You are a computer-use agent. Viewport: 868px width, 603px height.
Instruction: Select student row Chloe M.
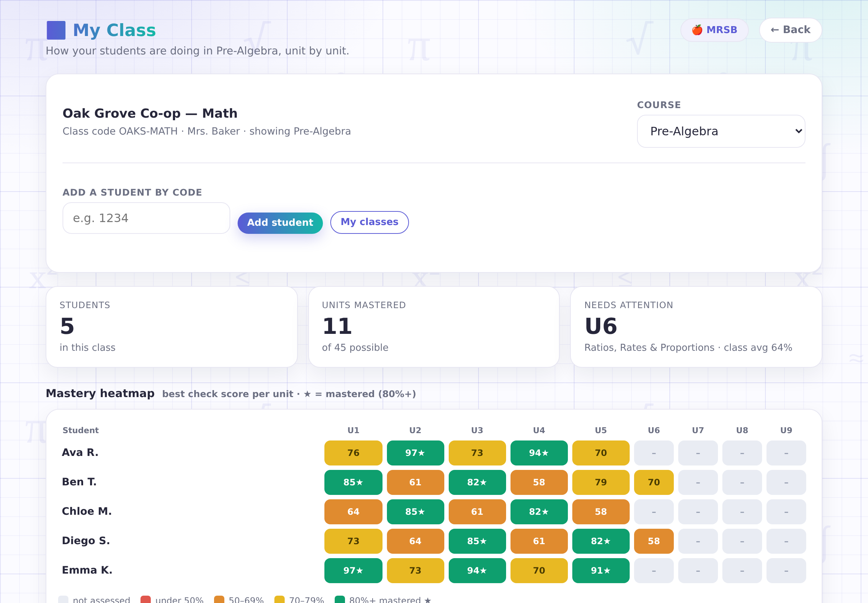click(x=434, y=511)
